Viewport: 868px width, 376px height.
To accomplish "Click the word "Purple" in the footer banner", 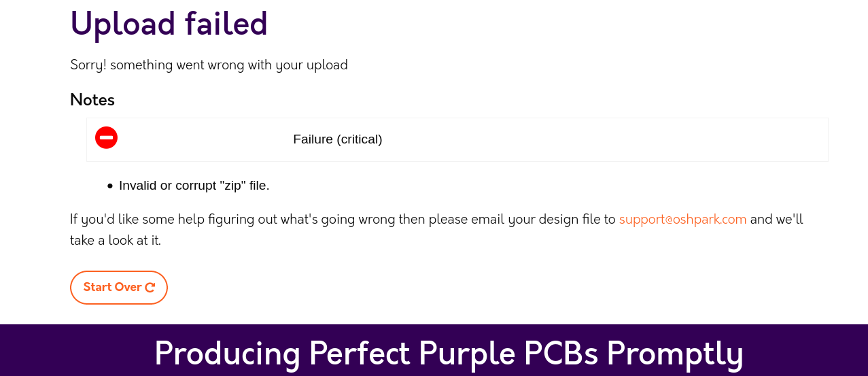I will (x=467, y=354).
